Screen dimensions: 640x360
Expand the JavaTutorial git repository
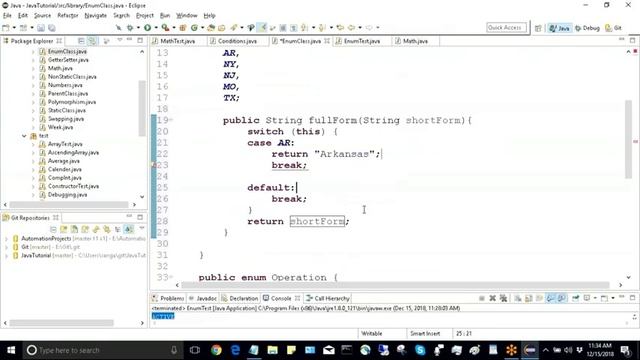click(6, 256)
